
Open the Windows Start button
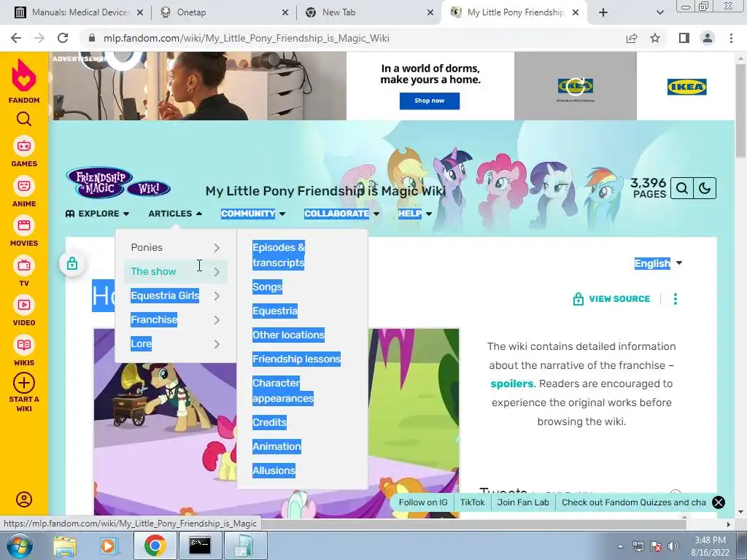click(x=20, y=545)
